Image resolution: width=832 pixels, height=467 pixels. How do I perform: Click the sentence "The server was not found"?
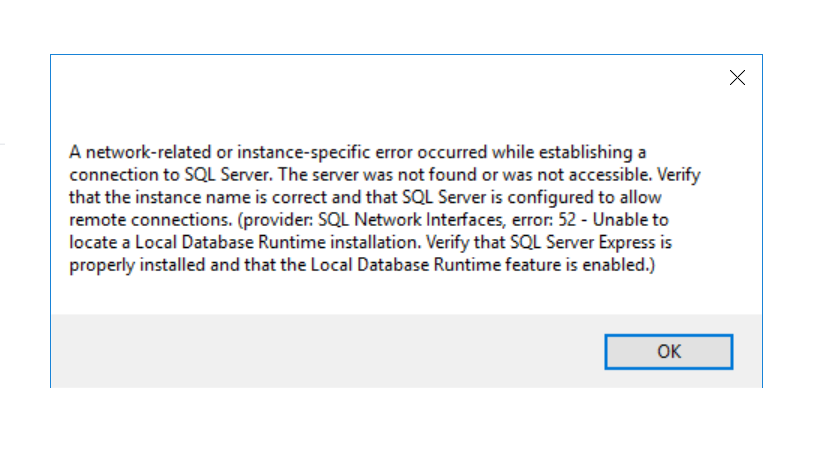377,175
